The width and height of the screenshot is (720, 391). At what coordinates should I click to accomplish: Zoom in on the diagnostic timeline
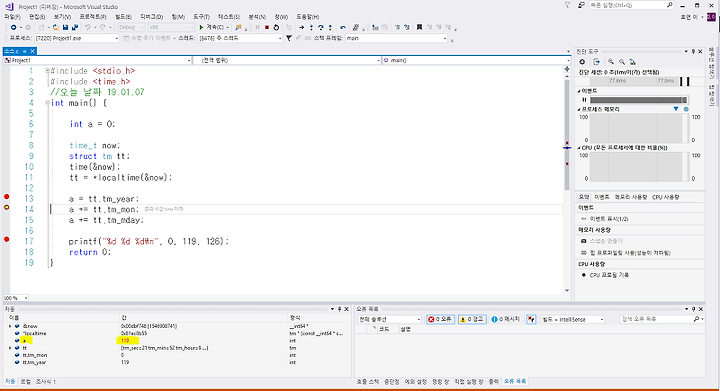[611, 61]
